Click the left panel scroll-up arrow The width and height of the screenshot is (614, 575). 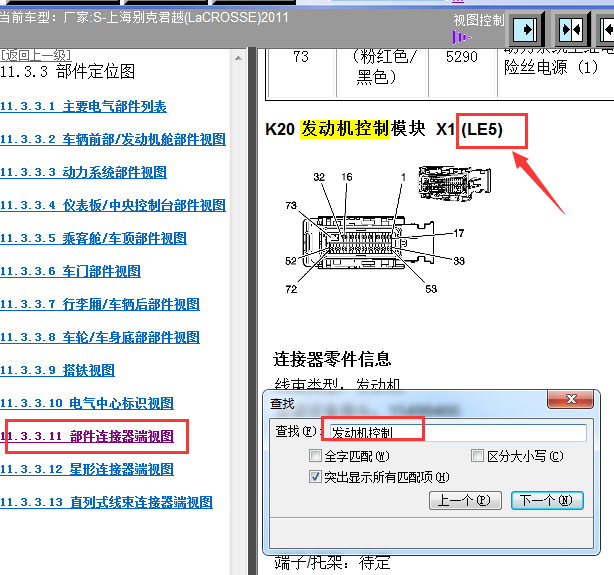(238, 58)
